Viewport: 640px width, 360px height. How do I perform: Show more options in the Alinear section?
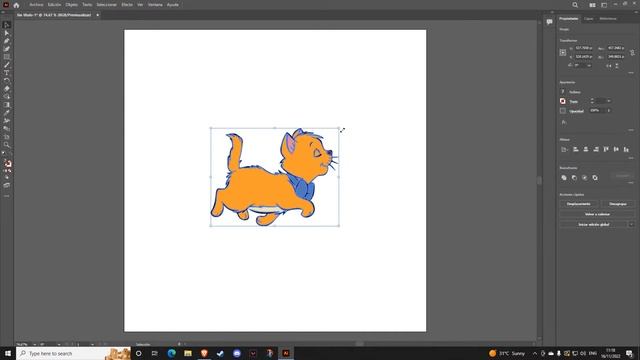point(631,158)
